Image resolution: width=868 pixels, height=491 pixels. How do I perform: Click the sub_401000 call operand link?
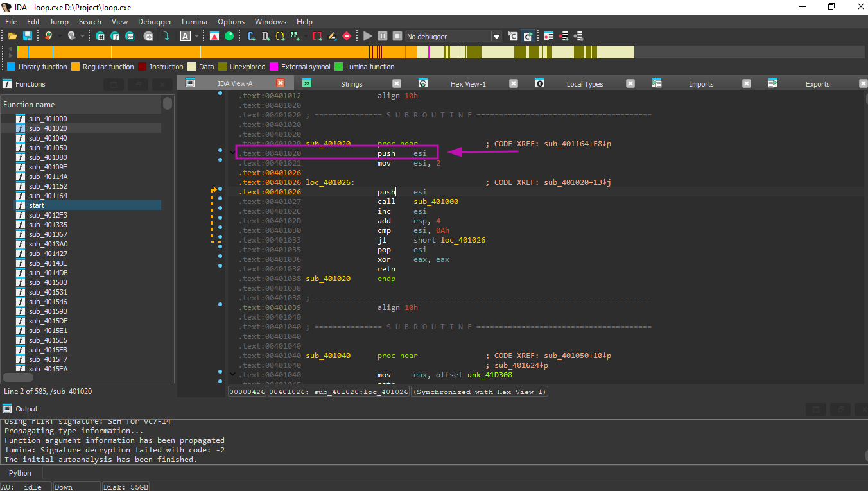436,202
